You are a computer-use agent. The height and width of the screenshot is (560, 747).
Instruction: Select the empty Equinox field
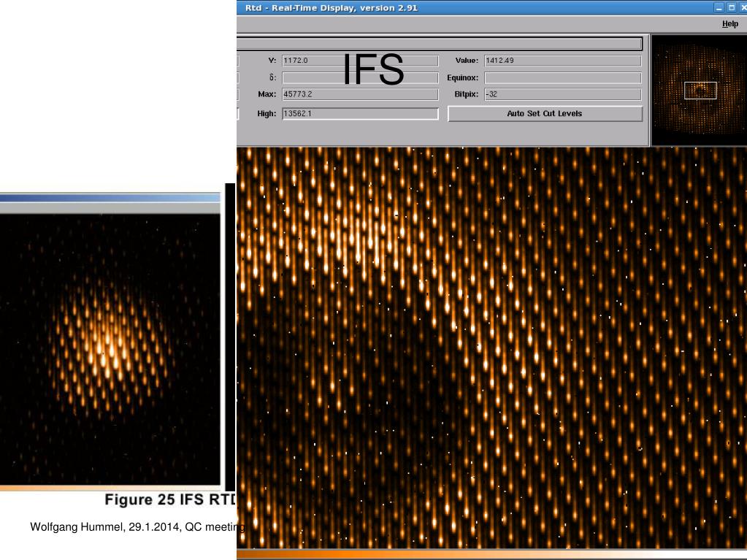(562, 77)
